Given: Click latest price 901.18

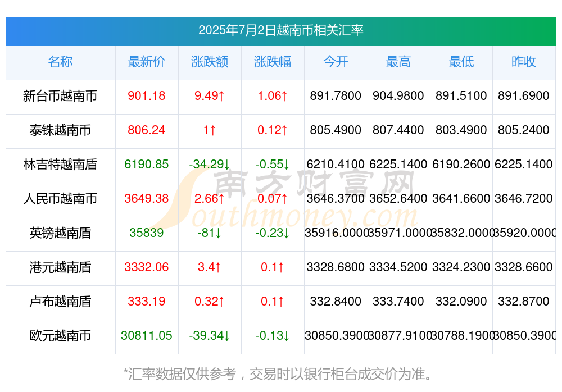Looking at the screenshot, I should coord(146,96).
